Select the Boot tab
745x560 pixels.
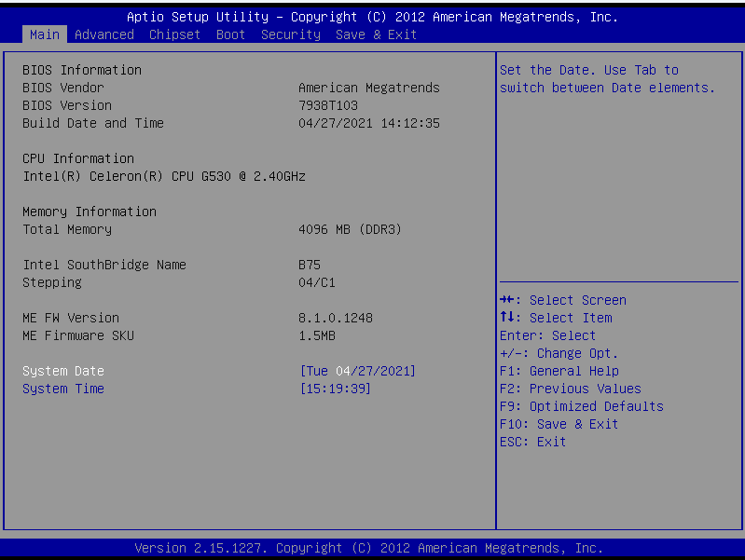(x=230, y=34)
